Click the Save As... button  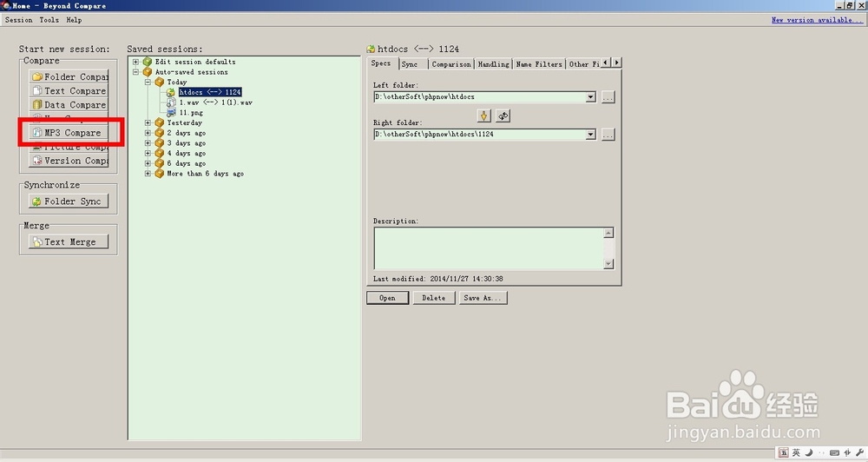(x=483, y=298)
